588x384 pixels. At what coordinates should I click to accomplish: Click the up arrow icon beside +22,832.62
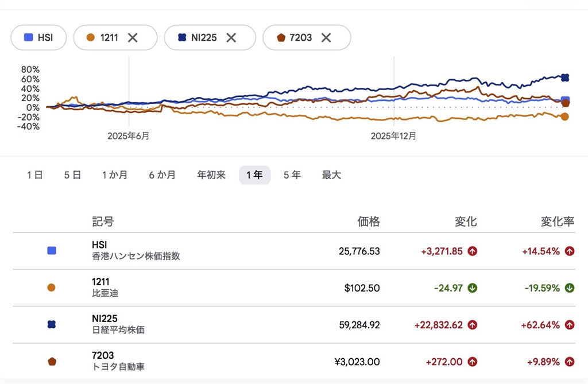pyautogui.click(x=473, y=325)
